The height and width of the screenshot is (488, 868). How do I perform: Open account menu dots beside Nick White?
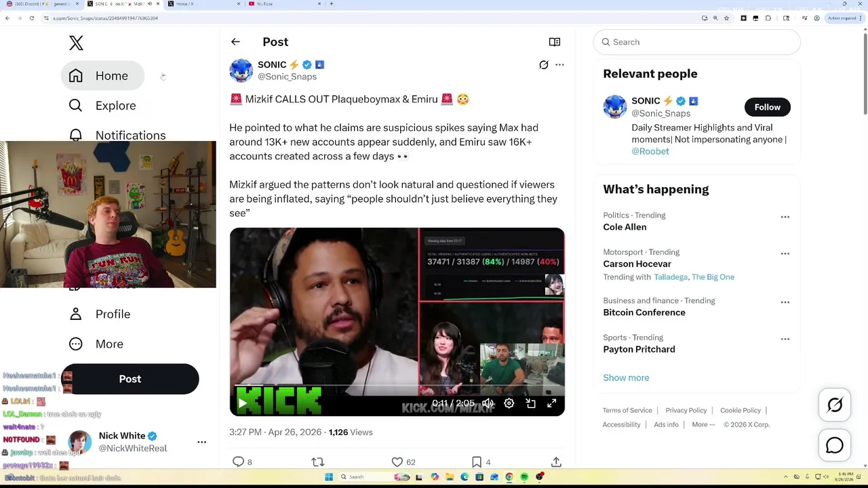(201, 442)
